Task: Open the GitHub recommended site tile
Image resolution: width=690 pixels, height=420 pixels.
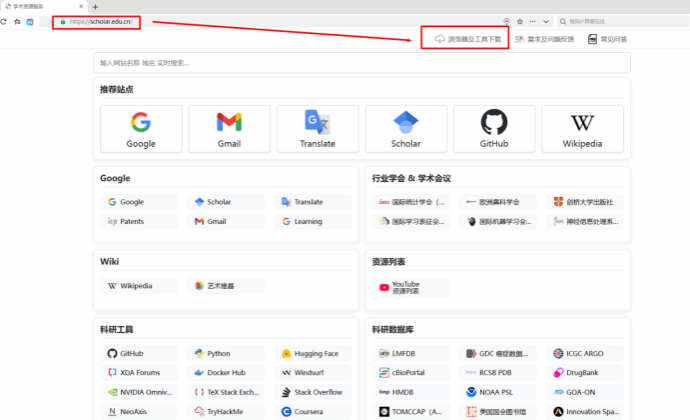Action: pyautogui.click(x=494, y=129)
